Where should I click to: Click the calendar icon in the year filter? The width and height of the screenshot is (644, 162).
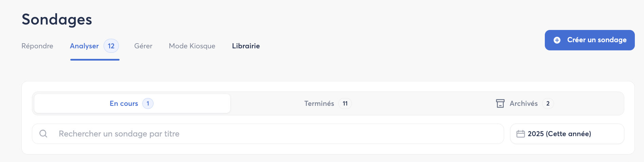[520, 134]
